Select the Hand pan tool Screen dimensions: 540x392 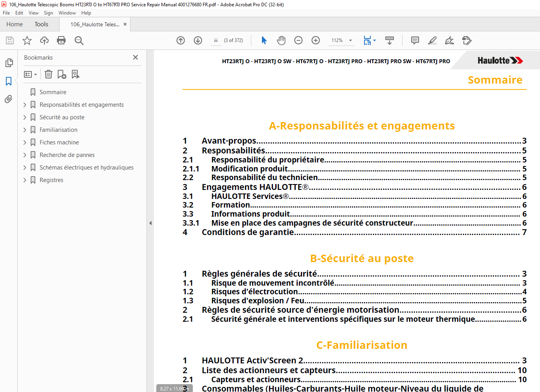(281, 40)
